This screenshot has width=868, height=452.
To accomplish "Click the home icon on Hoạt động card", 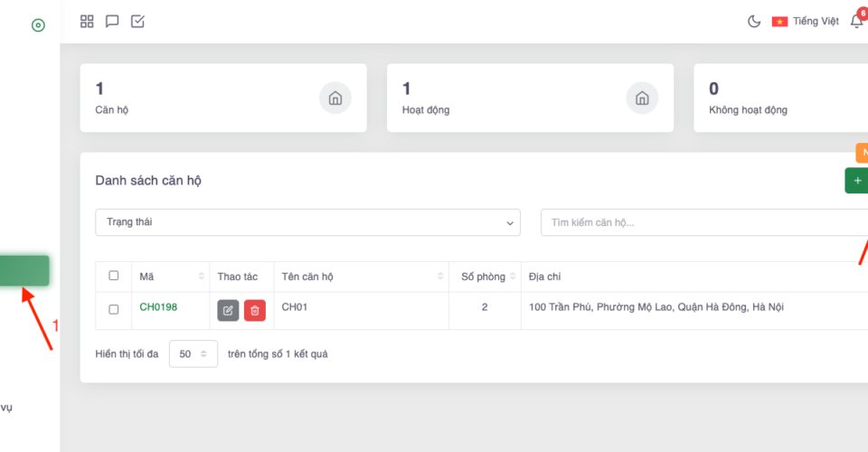I will coord(642,98).
